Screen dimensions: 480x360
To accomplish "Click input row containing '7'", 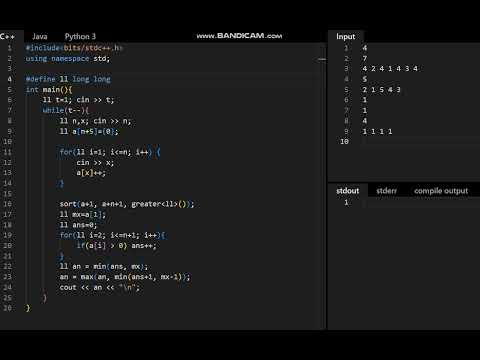I will [365, 59].
